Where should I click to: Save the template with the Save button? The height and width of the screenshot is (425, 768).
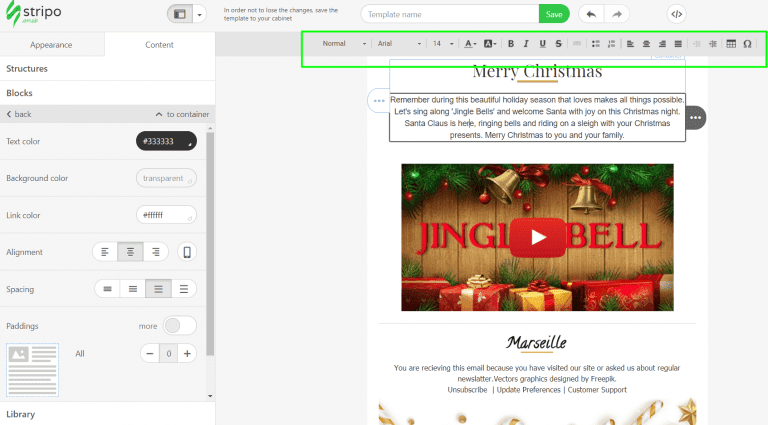click(553, 14)
